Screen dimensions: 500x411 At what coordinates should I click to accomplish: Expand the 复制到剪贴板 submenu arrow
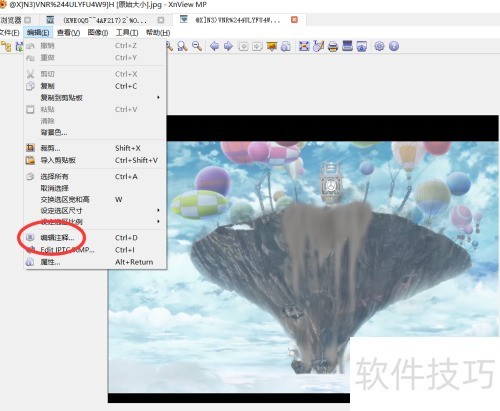158,97
